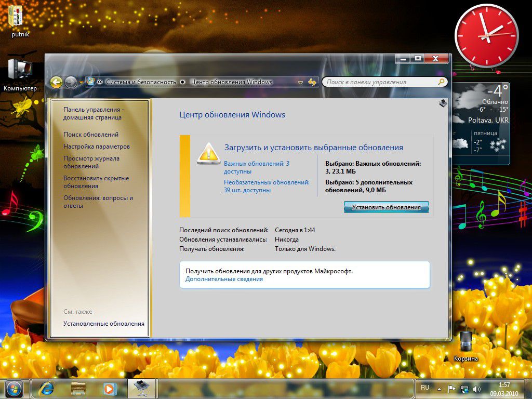The width and height of the screenshot is (532, 399).
Task: Open 'Настройка параметров' in the left panel
Action: (x=97, y=147)
